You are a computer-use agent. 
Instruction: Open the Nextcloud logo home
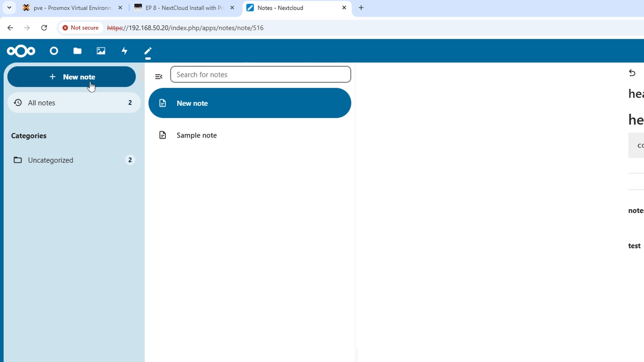(x=21, y=51)
